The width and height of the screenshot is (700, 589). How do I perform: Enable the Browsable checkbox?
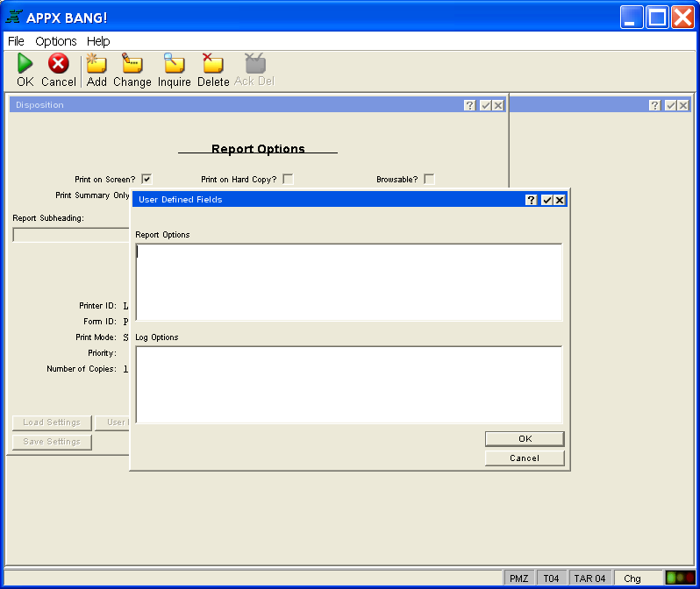(x=429, y=179)
